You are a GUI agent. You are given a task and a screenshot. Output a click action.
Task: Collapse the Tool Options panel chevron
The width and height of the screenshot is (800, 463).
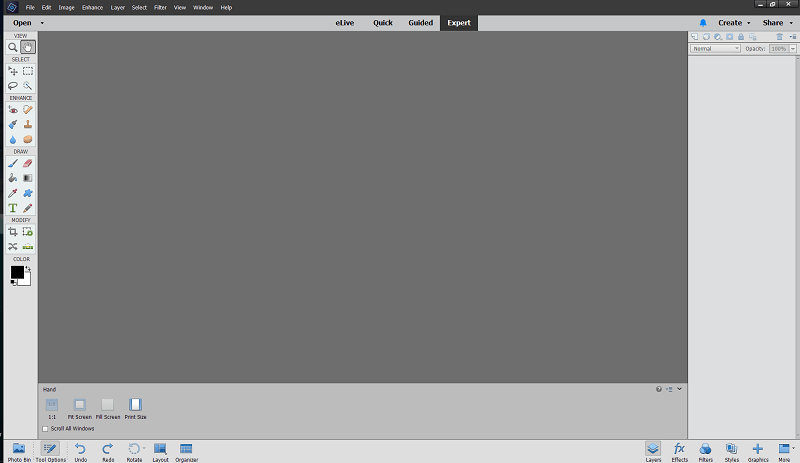point(680,389)
